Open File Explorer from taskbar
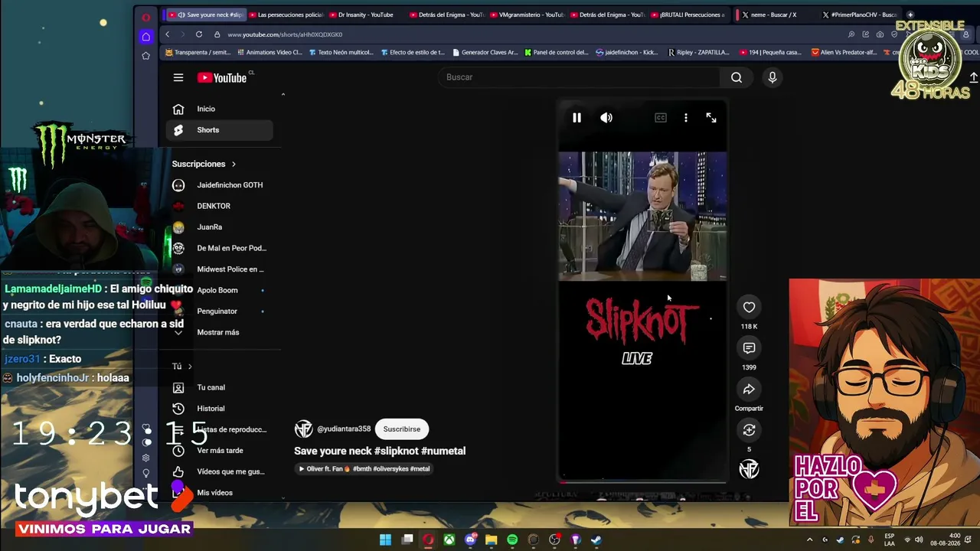The height and width of the screenshot is (551, 980). point(492,540)
